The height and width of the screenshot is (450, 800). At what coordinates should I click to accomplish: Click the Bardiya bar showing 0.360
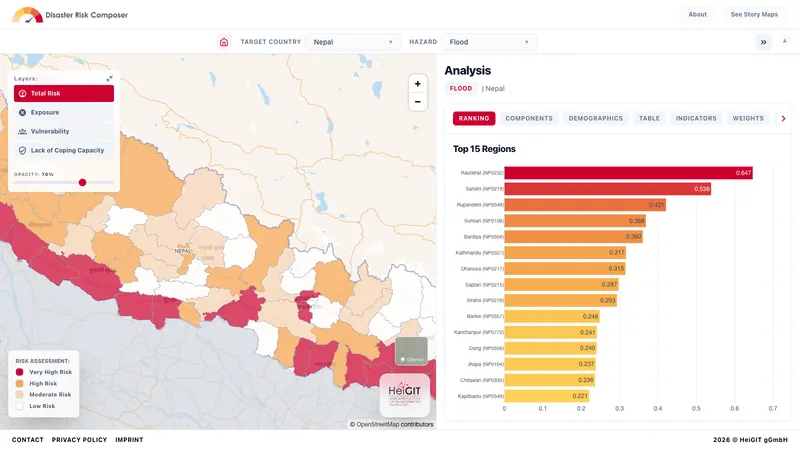573,237
